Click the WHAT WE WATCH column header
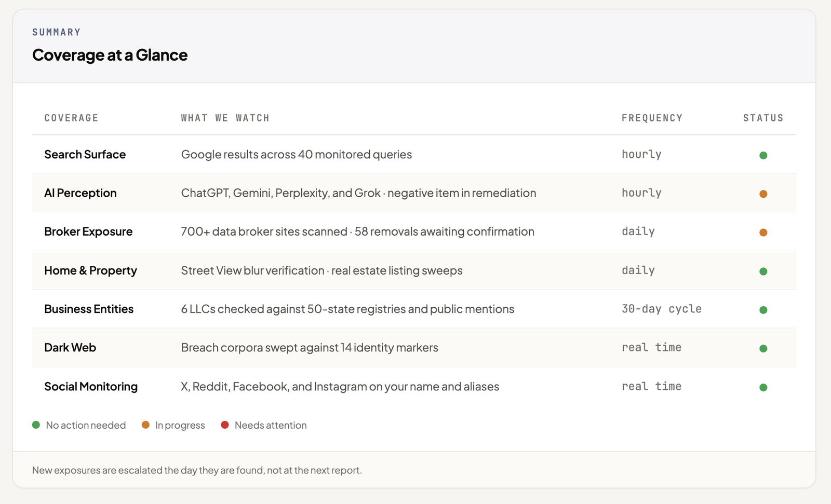Viewport: 831px width, 504px height. point(225,118)
